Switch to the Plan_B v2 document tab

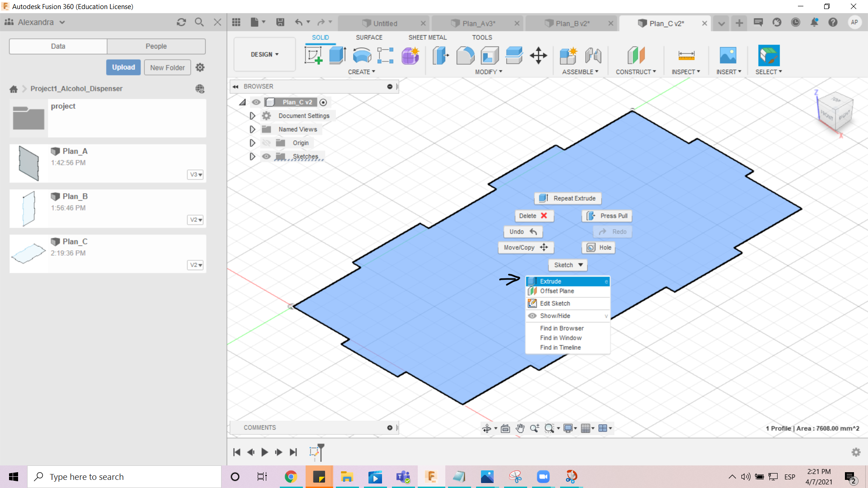tap(572, 23)
